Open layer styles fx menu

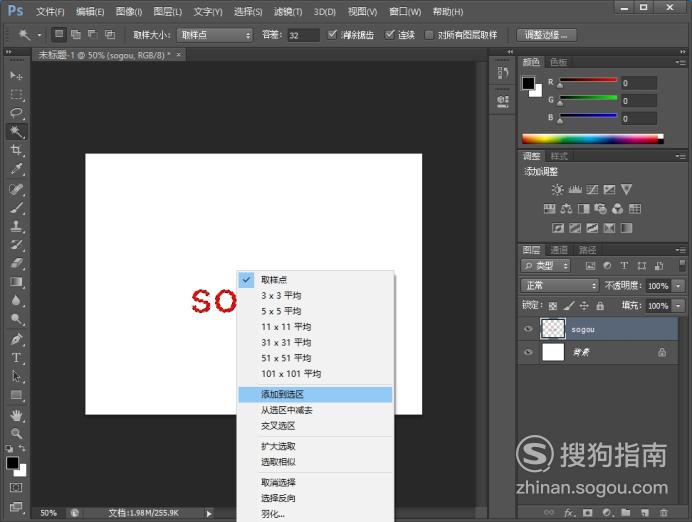tap(569, 512)
